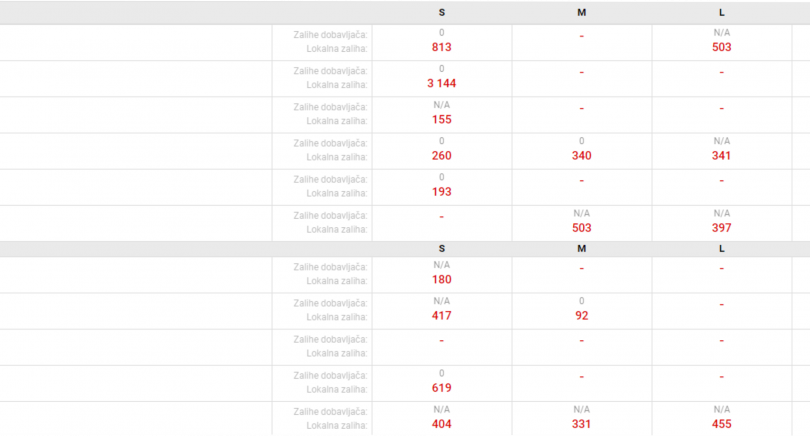Select the first row's 503 L value
Image resolution: width=810 pixels, height=436 pixels.
pos(722,48)
